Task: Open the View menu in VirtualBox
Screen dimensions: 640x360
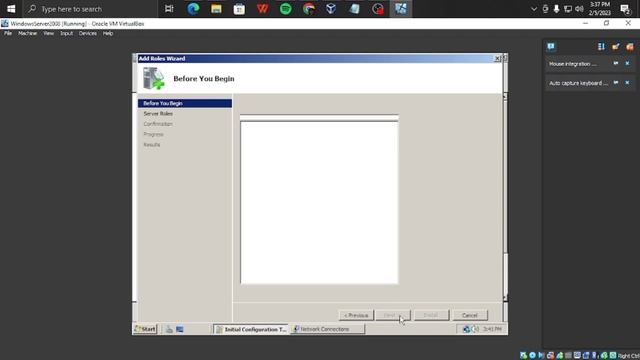Action: (49, 33)
